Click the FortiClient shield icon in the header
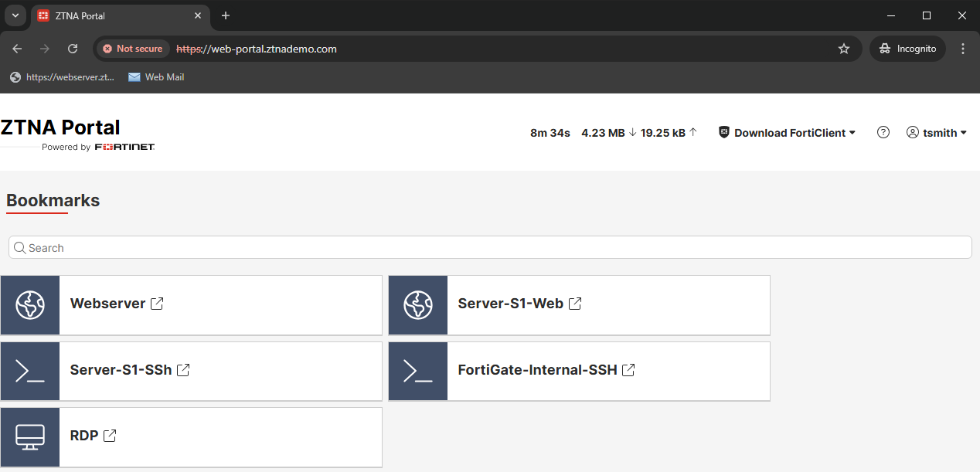 pyautogui.click(x=723, y=132)
